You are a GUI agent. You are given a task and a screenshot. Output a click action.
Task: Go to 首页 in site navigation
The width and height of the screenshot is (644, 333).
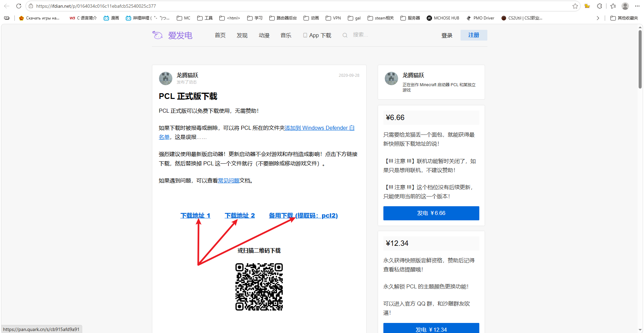(x=220, y=35)
